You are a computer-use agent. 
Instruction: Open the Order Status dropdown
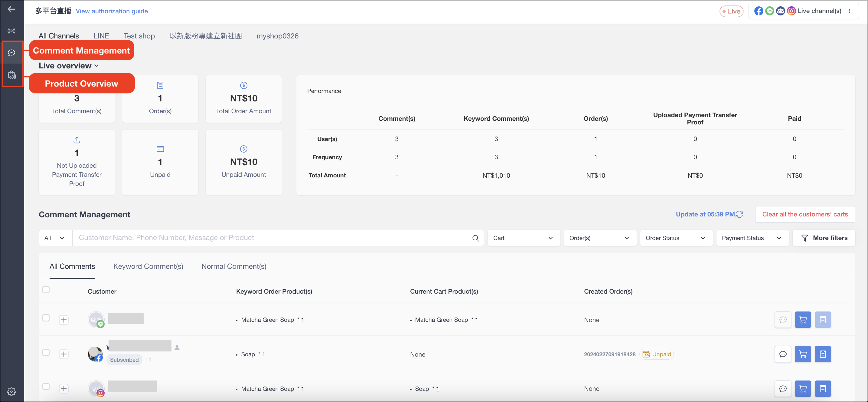tap(676, 238)
